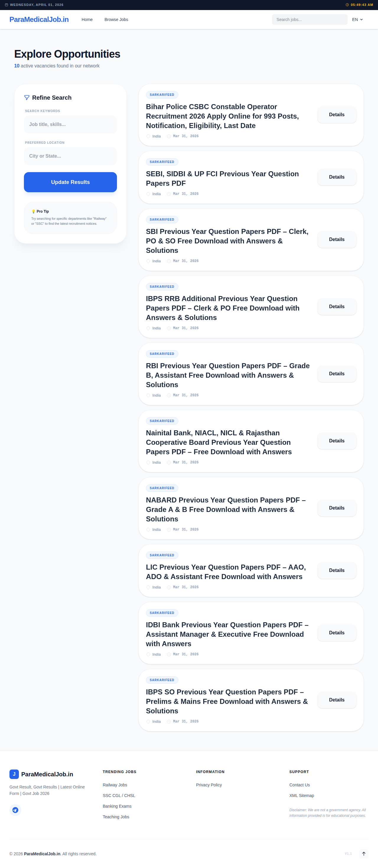
Task: Click the Update Results button
Action: click(x=70, y=182)
